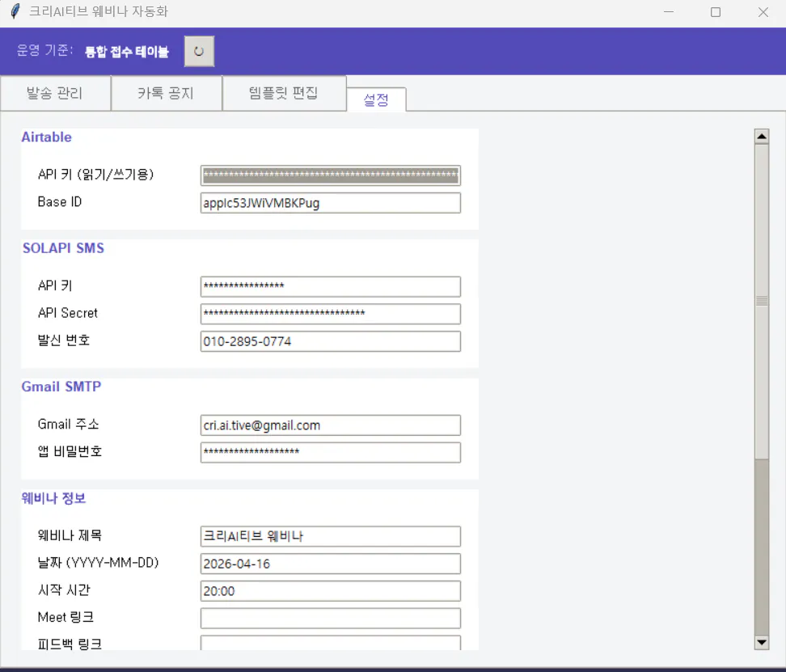
Task: Click the 웨비나 정보 section heading
Action: 53,498
